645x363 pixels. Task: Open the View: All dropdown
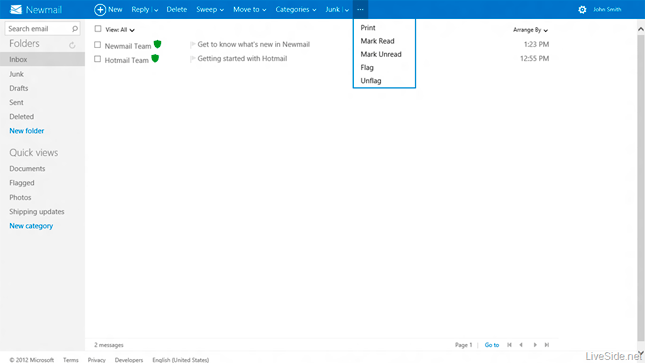[x=120, y=30]
